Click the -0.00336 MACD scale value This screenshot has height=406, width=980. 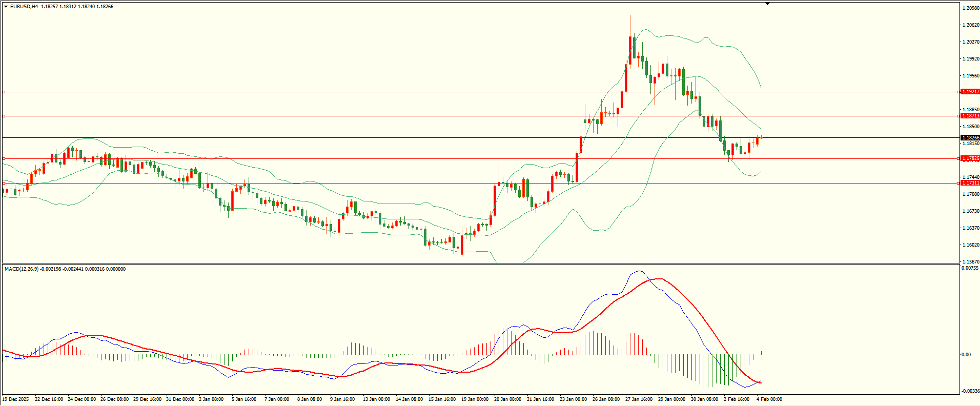pos(970,391)
